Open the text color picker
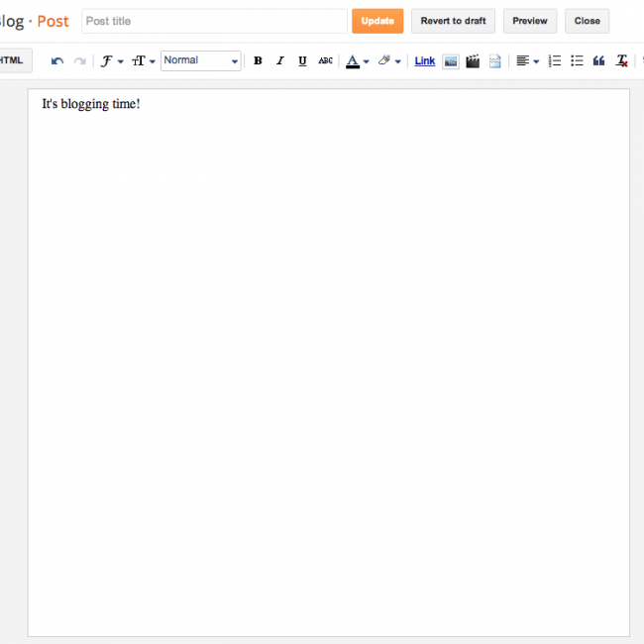The image size is (644, 644). click(357, 61)
